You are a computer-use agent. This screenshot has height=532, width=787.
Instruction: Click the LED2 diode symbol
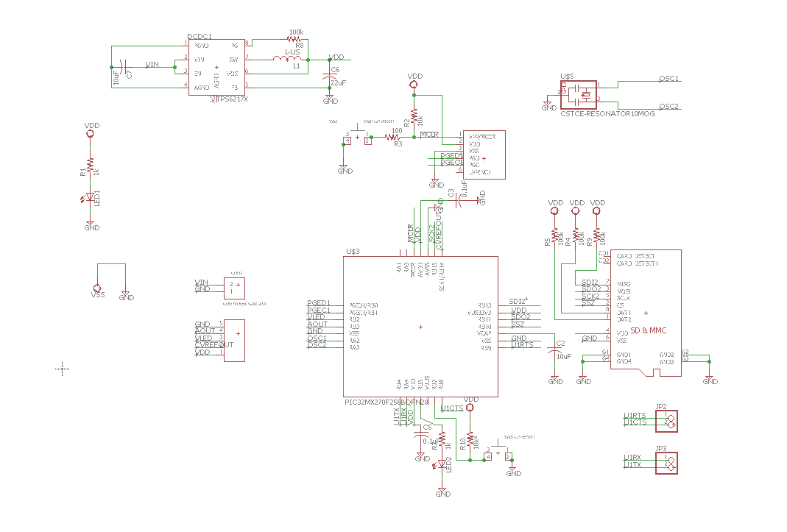pyautogui.click(x=442, y=465)
